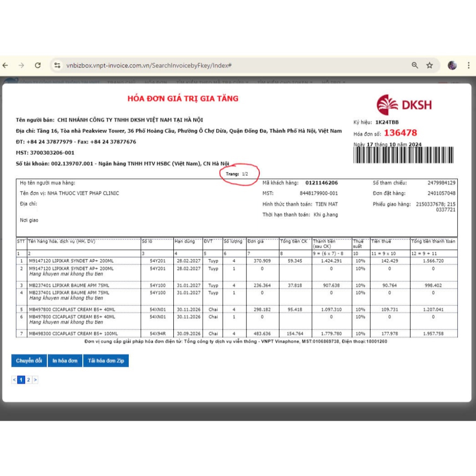Click the previous page arrow in pagination
The width and height of the screenshot is (476, 476).
14,380
